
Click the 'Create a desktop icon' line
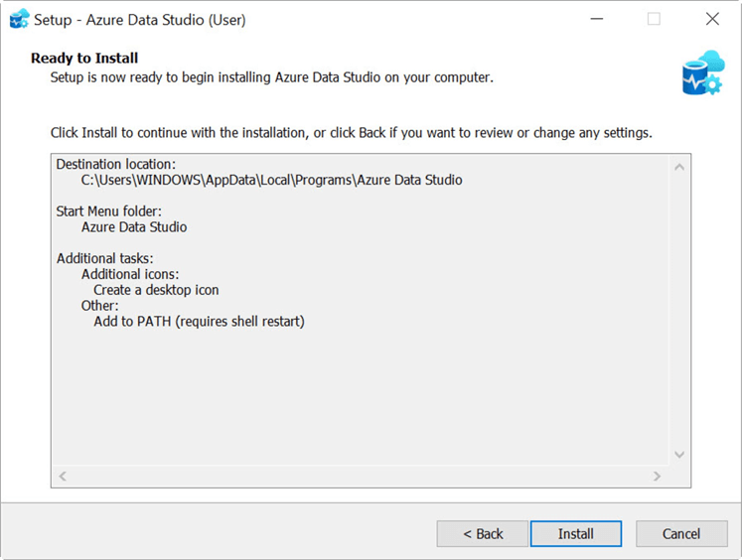(156, 290)
